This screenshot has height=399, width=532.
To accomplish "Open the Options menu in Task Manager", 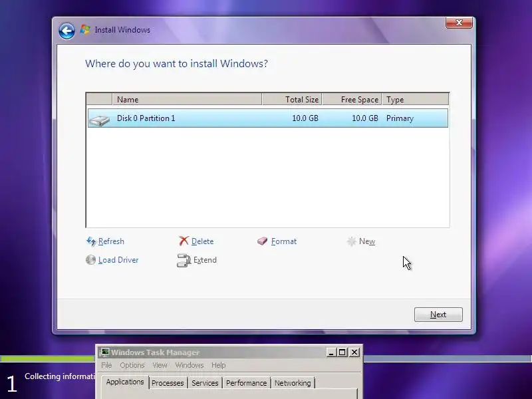I will click(x=132, y=365).
